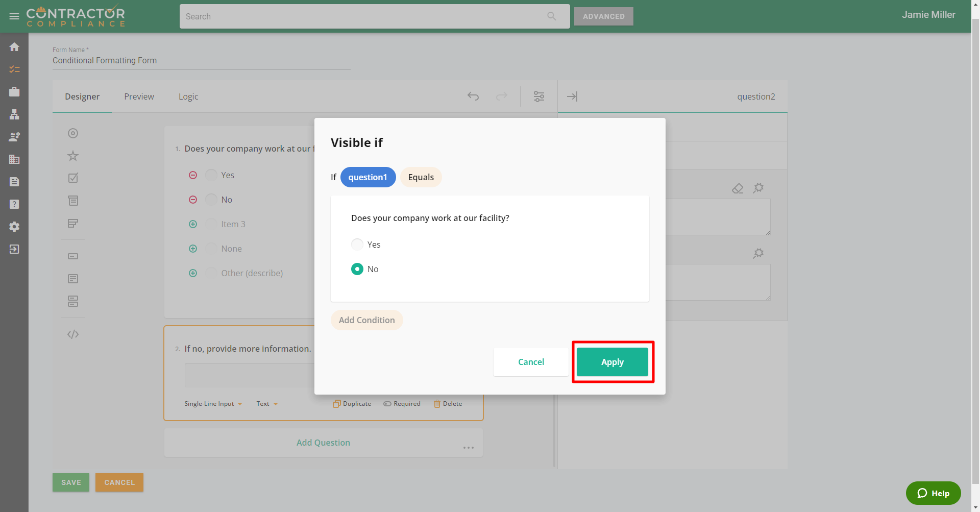Viewport: 980px width, 512px height.
Task: Click the eraser icon in the property panel
Action: click(738, 188)
